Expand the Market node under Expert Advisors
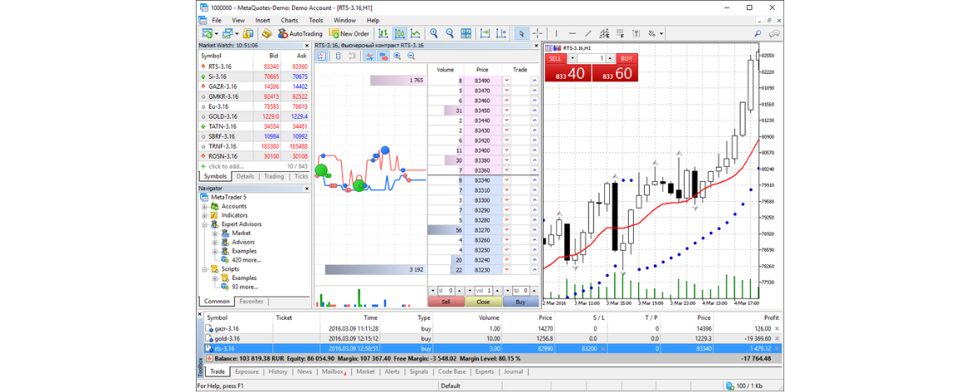The image size is (980, 392). click(x=215, y=233)
